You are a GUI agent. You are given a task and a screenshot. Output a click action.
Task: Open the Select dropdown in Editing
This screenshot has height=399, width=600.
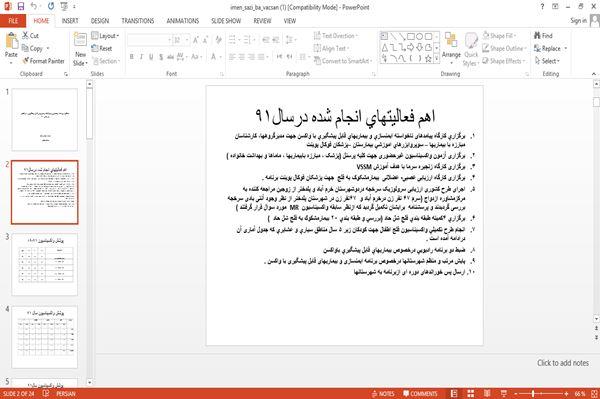[547, 61]
